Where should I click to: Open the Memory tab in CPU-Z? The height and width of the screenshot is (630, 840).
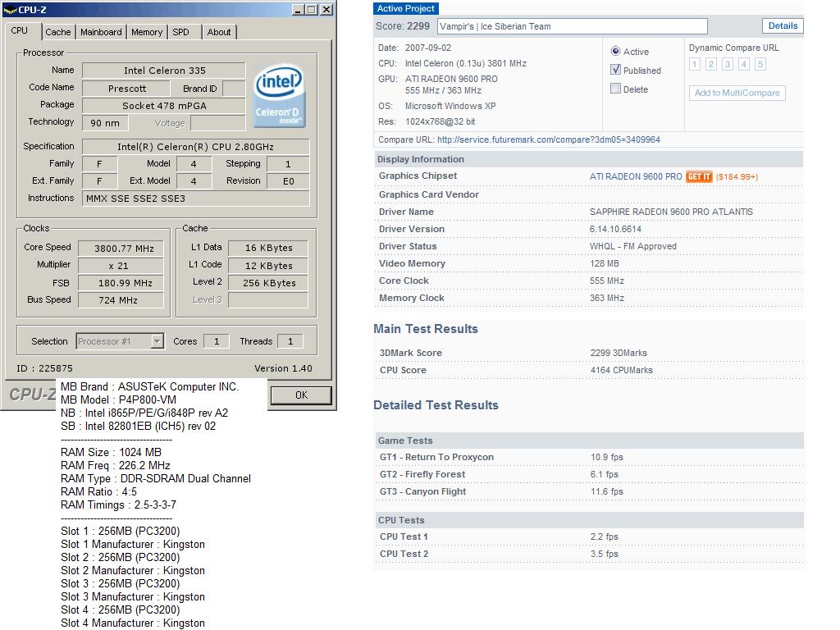click(x=147, y=32)
